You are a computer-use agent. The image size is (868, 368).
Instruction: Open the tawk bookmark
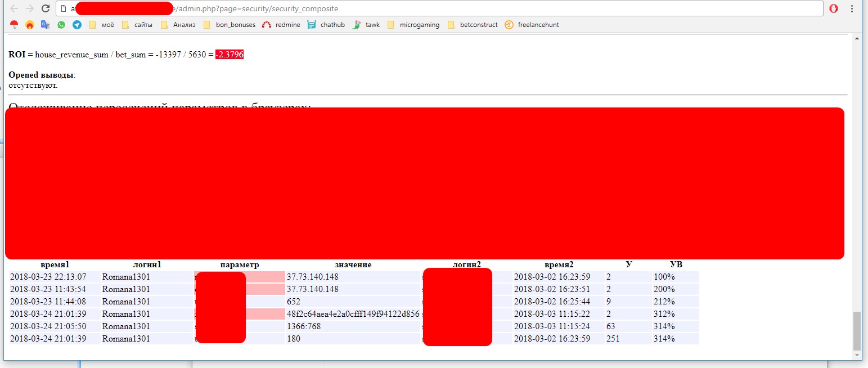pos(366,25)
